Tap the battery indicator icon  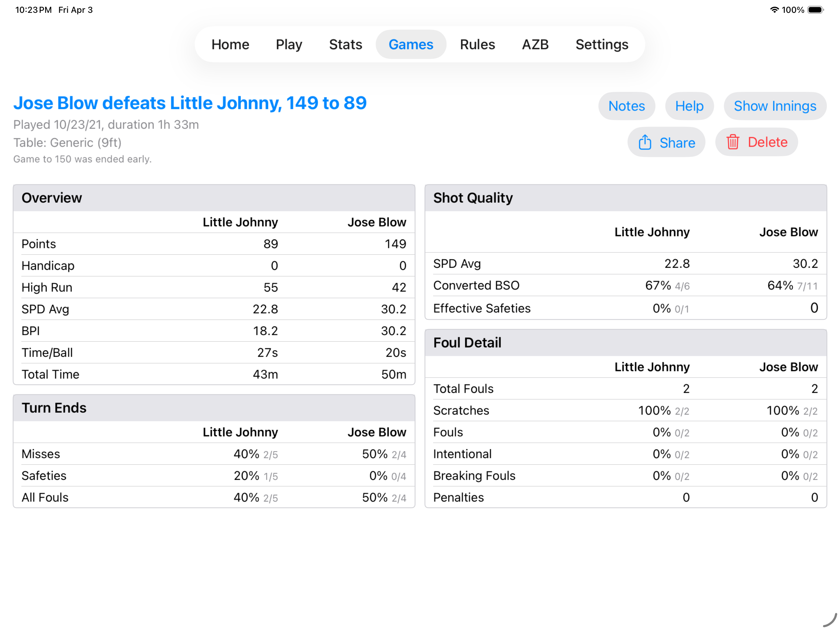point(815,10)
